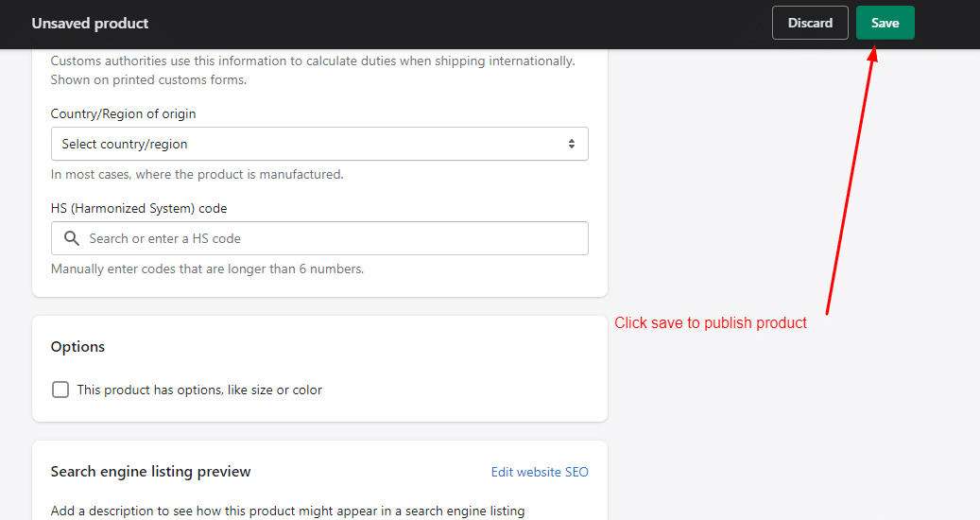Image resolution: width=980 pixels, height=520 pixels.
Task: Open the Edit website SEO link
Action: (540, 472)
